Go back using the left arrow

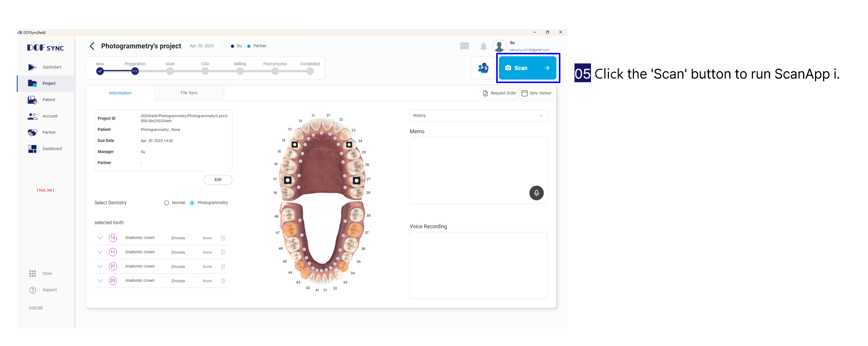92,46
